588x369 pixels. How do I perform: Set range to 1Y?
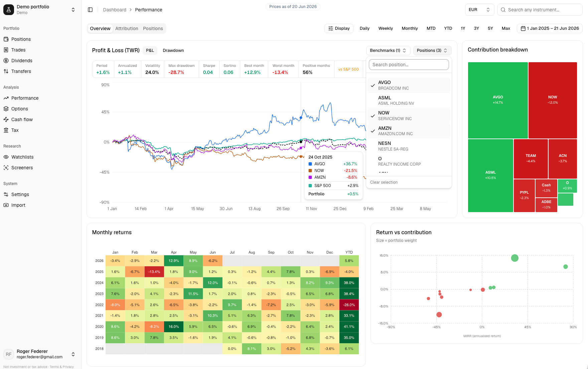pos(463,28)
